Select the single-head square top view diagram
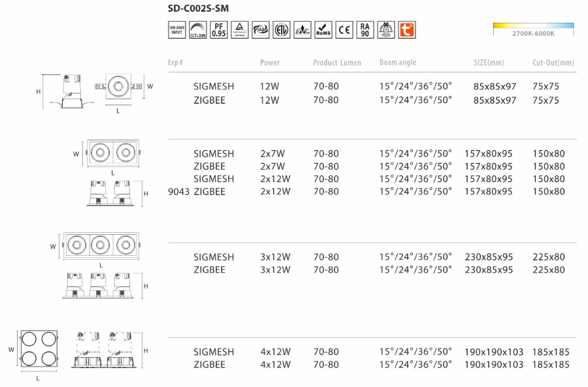 pos(118,87)
